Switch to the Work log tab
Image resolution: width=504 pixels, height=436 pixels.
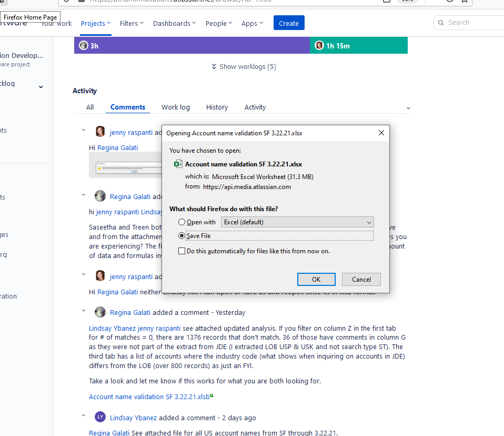(x=176, y=107)
